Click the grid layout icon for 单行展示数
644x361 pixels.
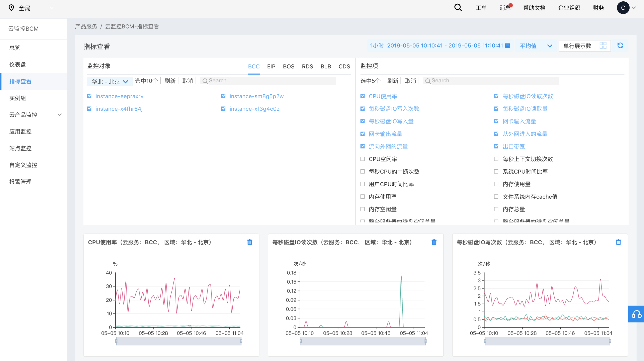click(x=603, y=46)
